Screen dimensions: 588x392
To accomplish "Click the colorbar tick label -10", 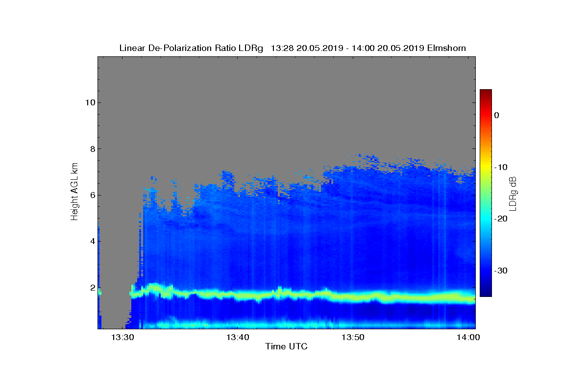I will pyautogui.click(x=500, y=167).
